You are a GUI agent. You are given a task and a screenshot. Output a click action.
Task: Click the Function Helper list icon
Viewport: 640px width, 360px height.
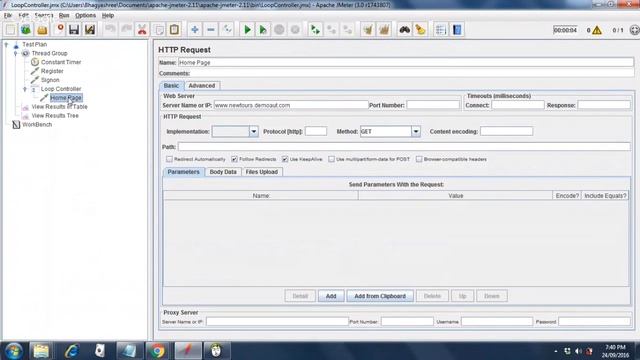[x=440, y=29]
